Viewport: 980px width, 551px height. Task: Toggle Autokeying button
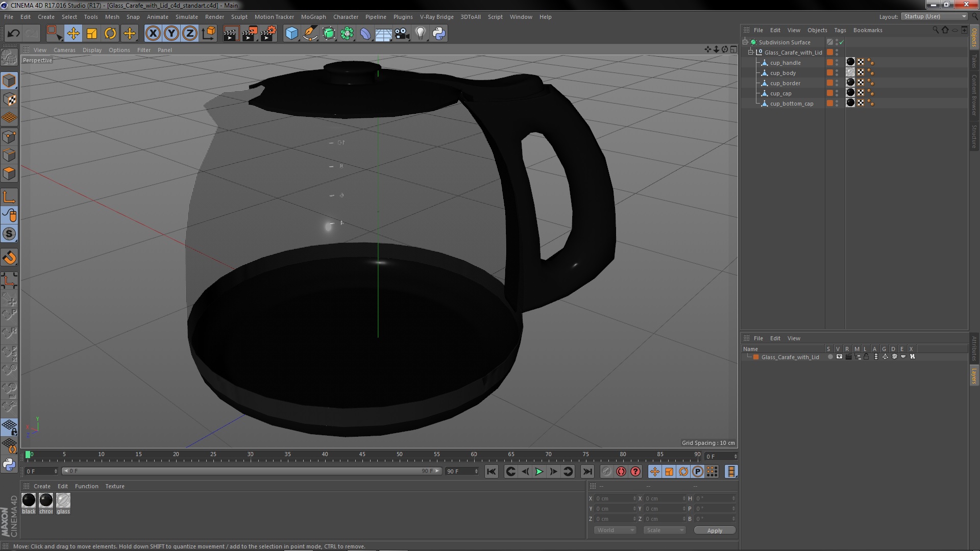[621, 471]
